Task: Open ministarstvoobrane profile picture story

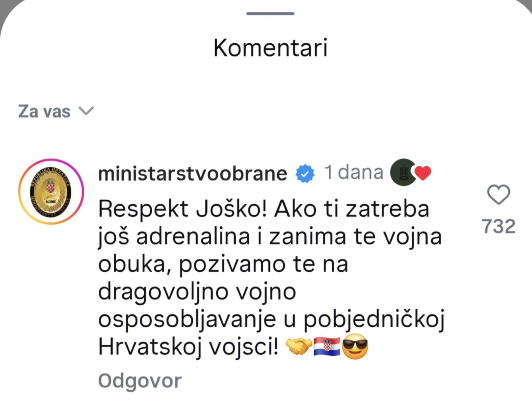Action: click(x=51, y=192)
